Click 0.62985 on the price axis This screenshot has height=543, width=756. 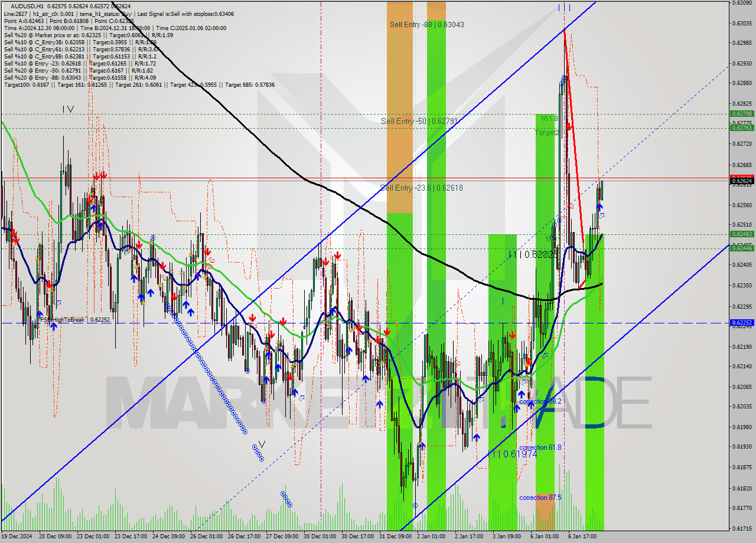(742, 43)
